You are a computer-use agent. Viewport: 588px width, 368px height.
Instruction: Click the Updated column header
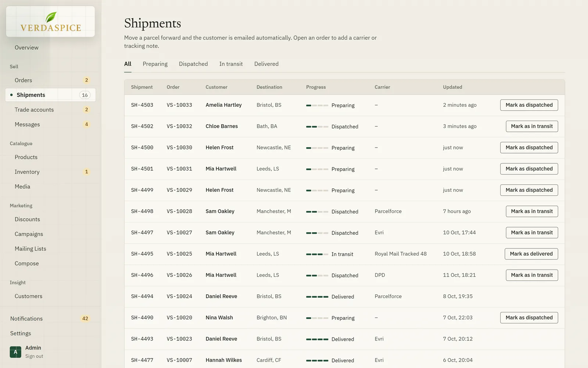tap(452, 87)
